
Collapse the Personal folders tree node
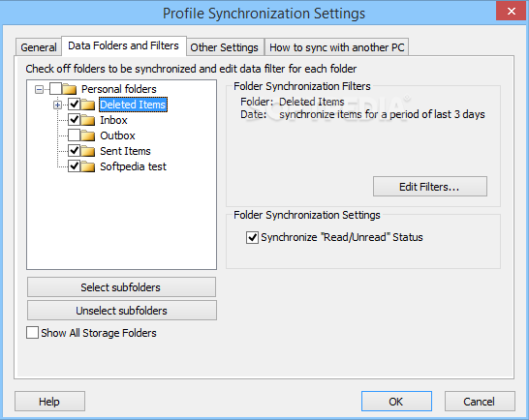coord(39,89)
